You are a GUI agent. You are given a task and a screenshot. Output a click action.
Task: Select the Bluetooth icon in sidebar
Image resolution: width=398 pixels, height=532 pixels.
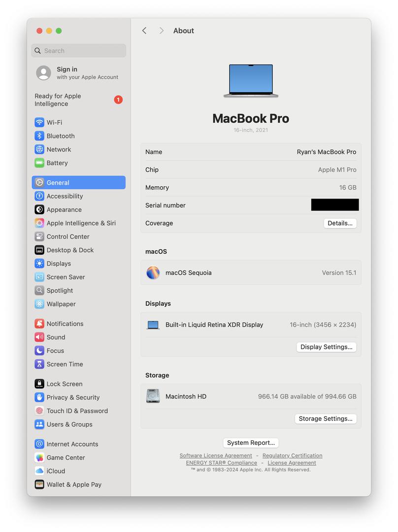pos(39,136)
